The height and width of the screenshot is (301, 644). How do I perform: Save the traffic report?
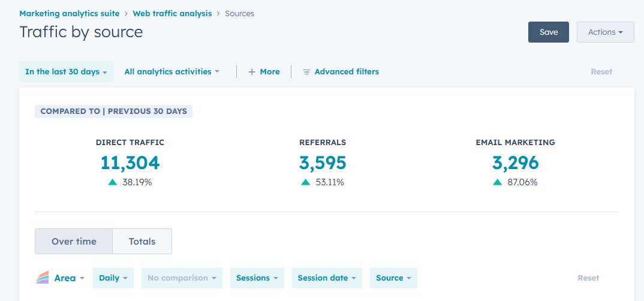click(x=548, y=32)
